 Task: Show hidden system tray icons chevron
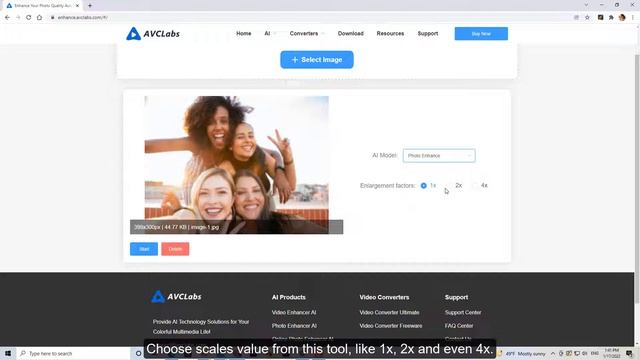(553, 353)
